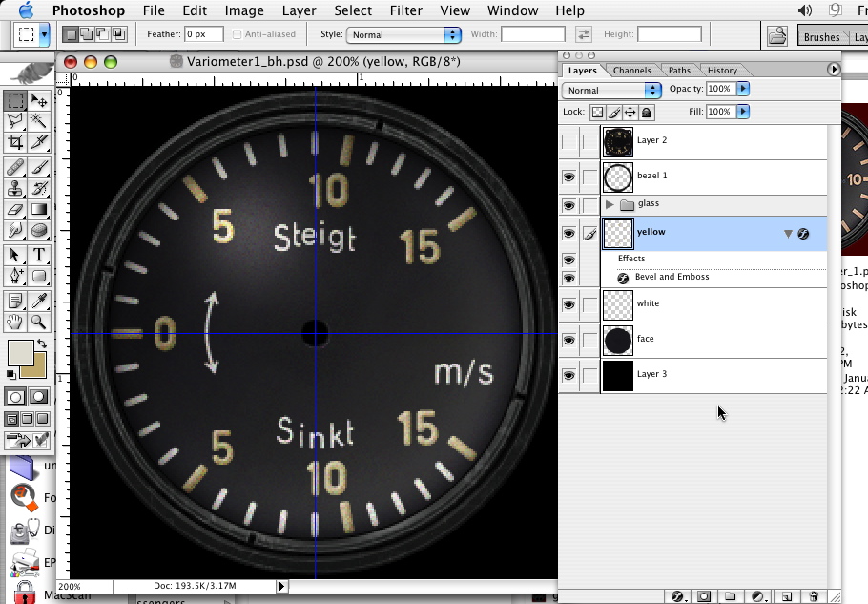
Task: Toggle visibility of the face layer
Action: [569, 340]
